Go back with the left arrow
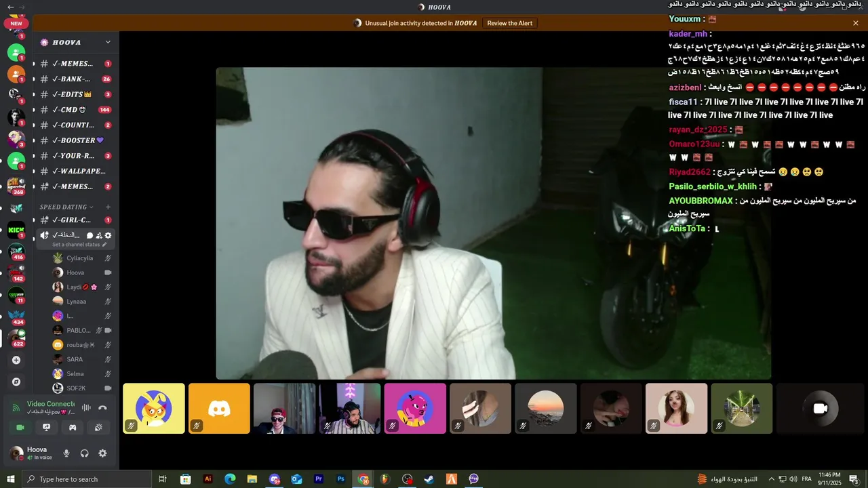This screenshot has height=488, width=868. [x=10, y=7]
